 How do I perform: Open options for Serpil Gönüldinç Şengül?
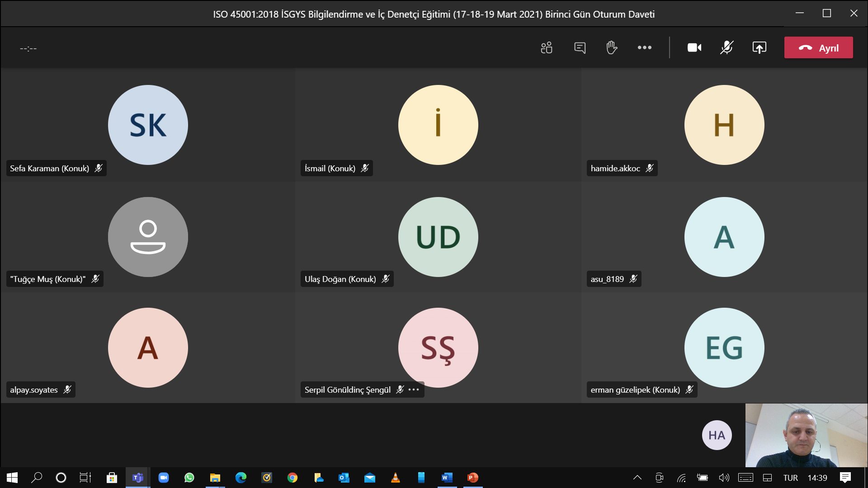(x=414, y=389)
